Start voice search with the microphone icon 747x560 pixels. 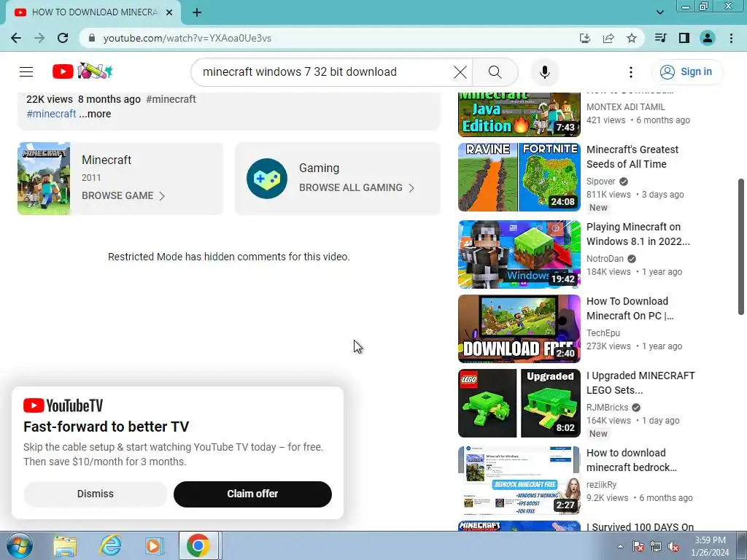(x=544, y=72)
